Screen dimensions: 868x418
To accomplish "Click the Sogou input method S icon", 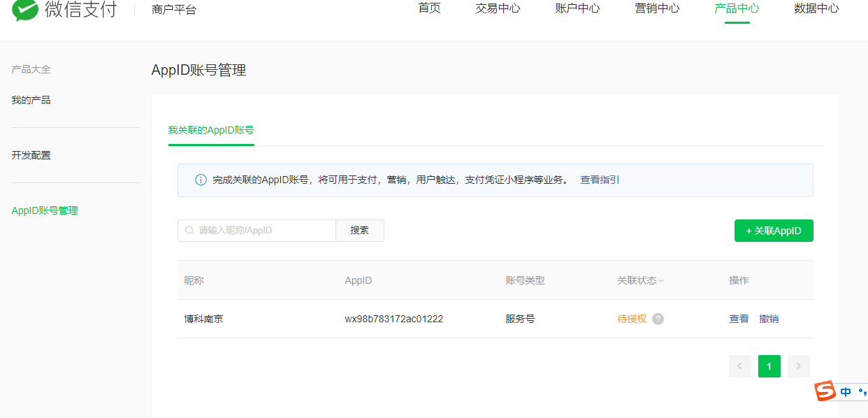I will 825,391.
